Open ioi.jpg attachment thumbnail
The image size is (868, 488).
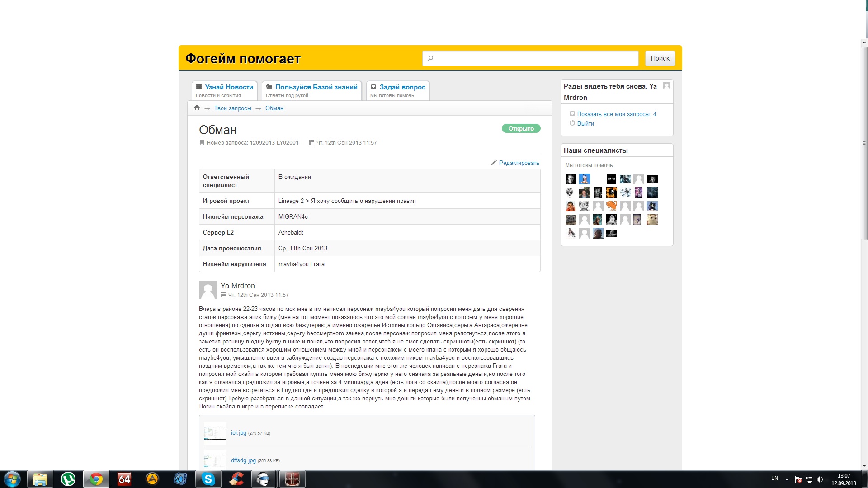[x=215, y=433]
